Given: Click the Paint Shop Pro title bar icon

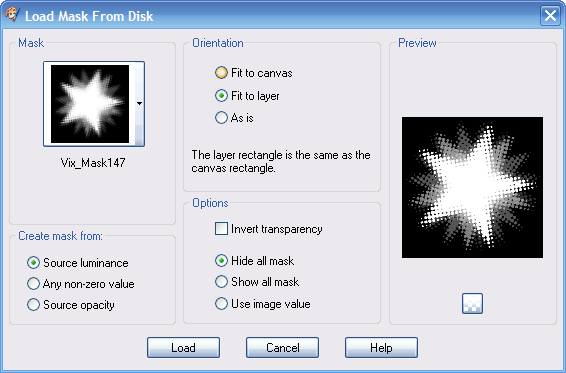Looking at the screenshot, I should point(12,15).
